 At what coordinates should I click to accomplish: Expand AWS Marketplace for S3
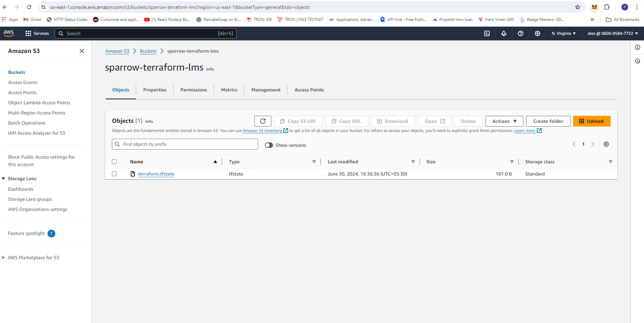(x=4, y=258)
